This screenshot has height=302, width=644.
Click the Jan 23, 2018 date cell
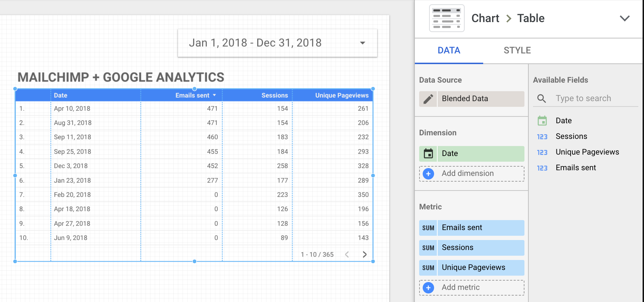[x=72, y=181]
